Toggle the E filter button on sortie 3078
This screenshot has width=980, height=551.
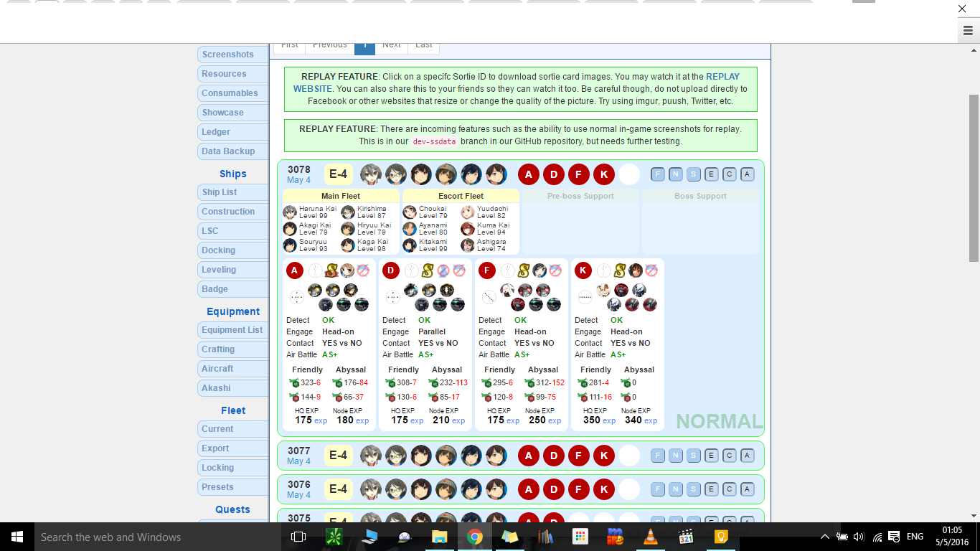(x=712, y=174)
